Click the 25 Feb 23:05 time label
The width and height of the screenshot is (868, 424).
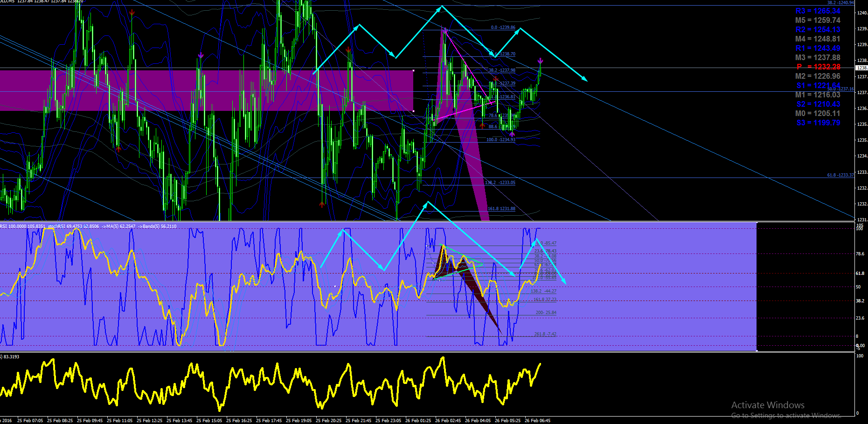[x=388, y=421]
